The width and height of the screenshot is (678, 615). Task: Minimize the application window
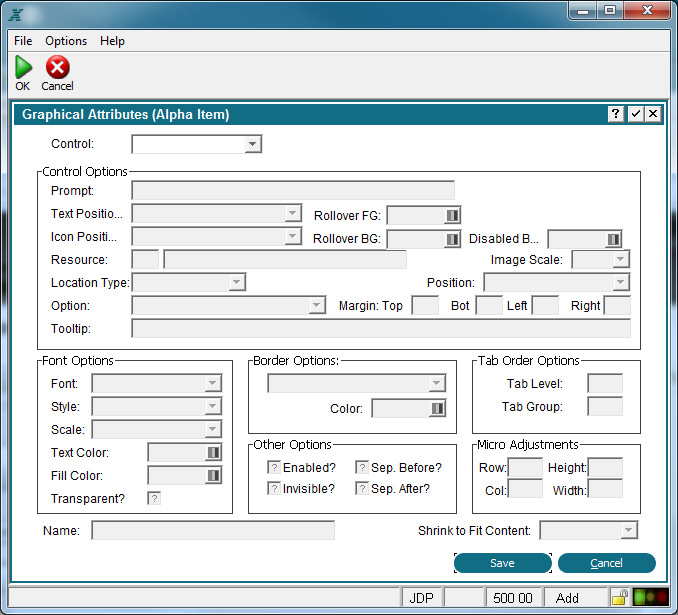tap(583, 10)
